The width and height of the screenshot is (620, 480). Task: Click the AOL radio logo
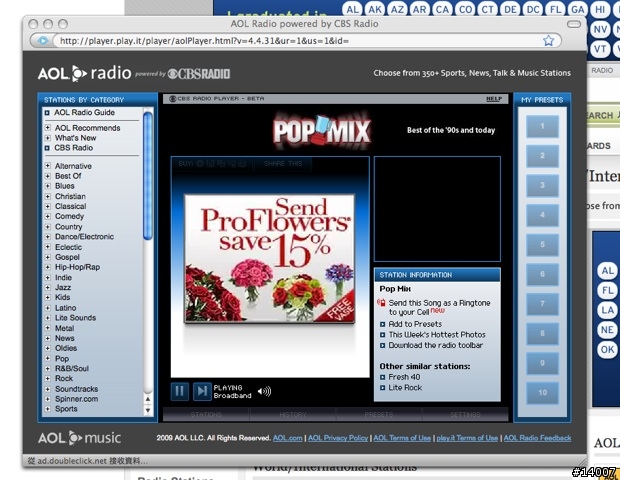click(85, 73)
